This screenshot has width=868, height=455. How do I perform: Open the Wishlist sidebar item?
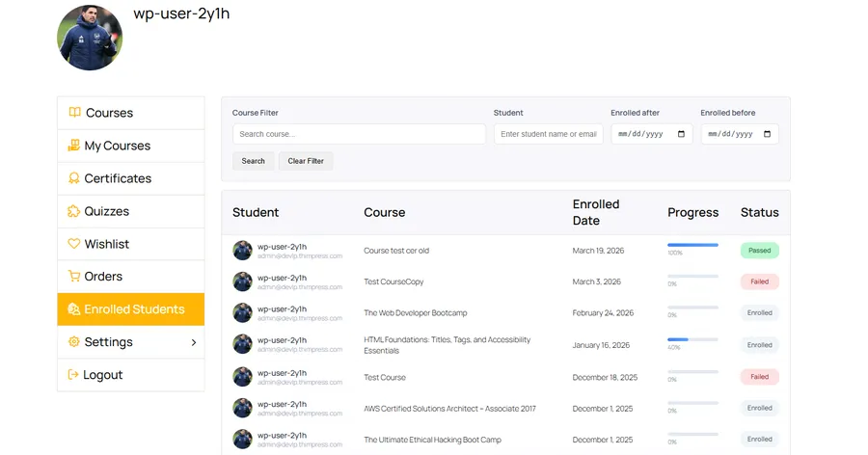[130, 244]
